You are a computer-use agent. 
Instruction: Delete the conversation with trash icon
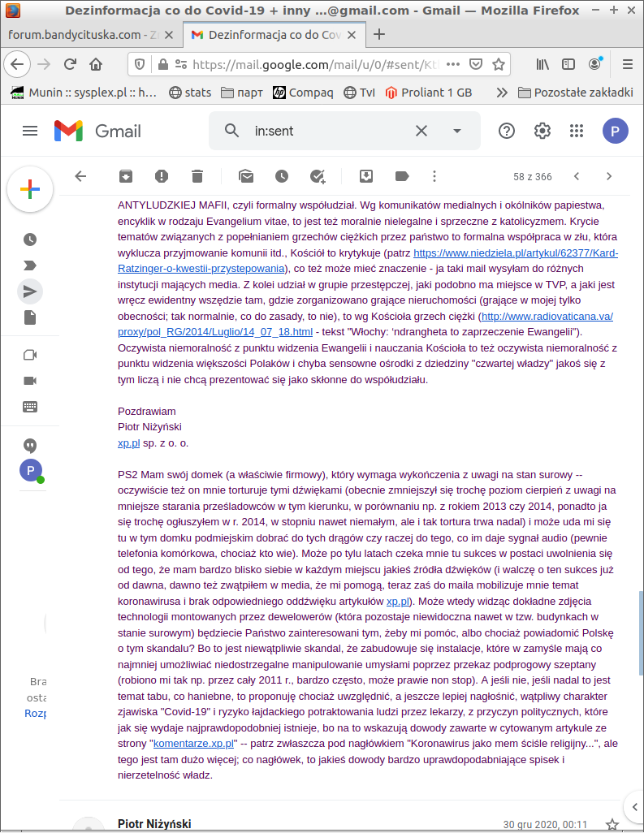(197, 176)
